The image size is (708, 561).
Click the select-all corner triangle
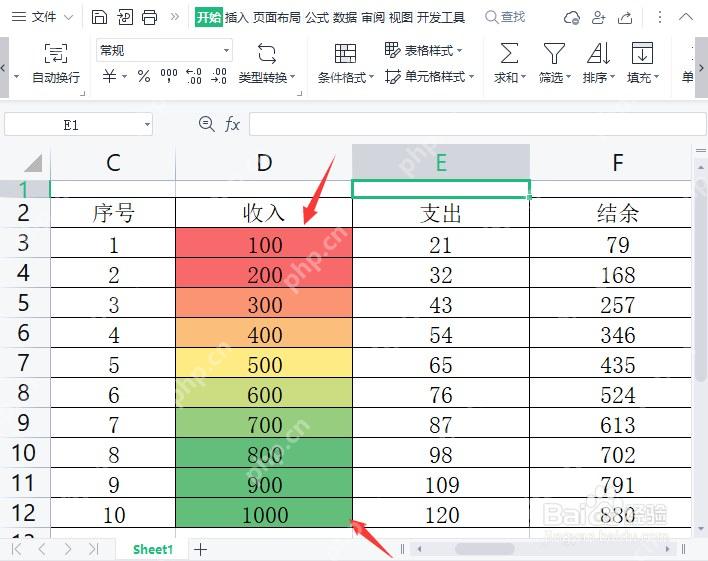tap(33, 163)
